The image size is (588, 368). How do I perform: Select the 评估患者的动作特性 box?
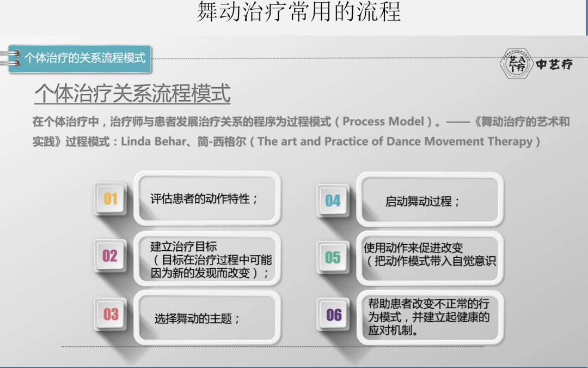[207, 198]
